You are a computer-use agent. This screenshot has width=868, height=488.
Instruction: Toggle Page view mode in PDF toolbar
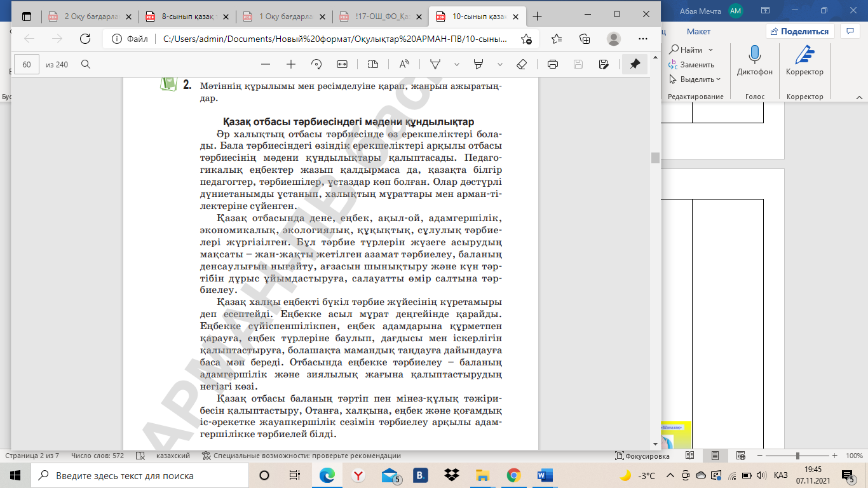[x=373, y=64]
